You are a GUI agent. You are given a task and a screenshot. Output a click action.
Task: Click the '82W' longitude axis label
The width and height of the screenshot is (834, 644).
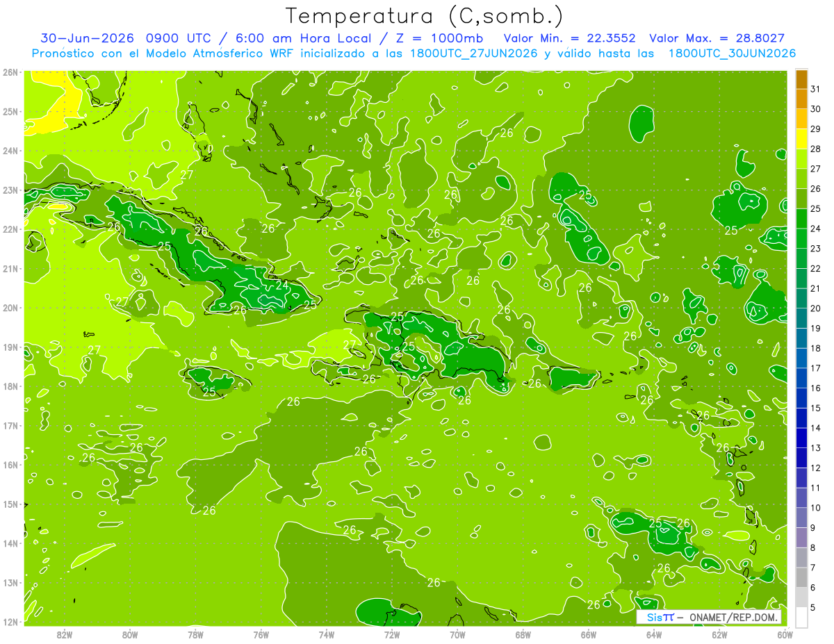[x=64, y=634]
